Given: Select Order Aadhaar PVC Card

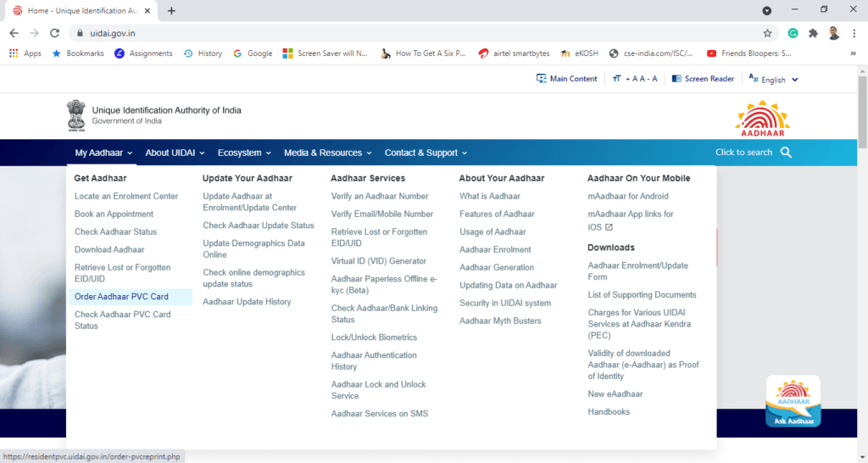Looking at the screenshot, I should click(121, 297).
